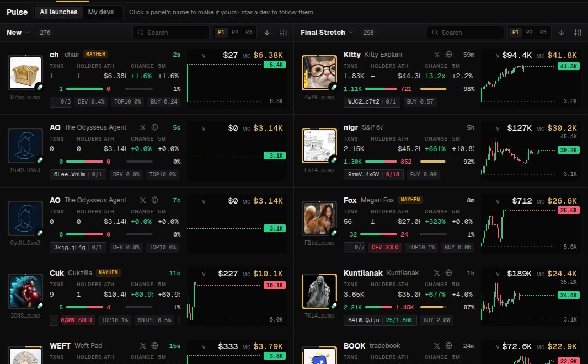Screen dimensions: 588x364
Task: Click DEV SOLD tag on Megan Fox row
Action: 385,247
